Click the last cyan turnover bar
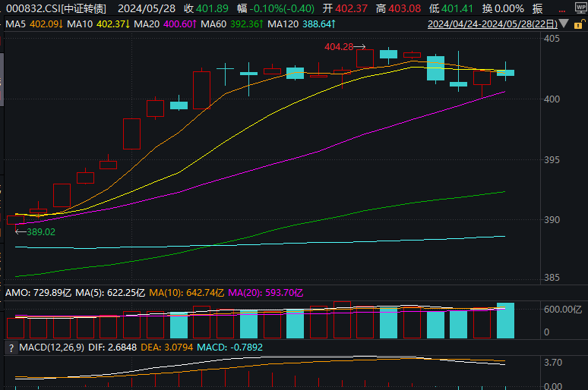Image resolution: width=588 pixels, height=390 pixels. 505,320
